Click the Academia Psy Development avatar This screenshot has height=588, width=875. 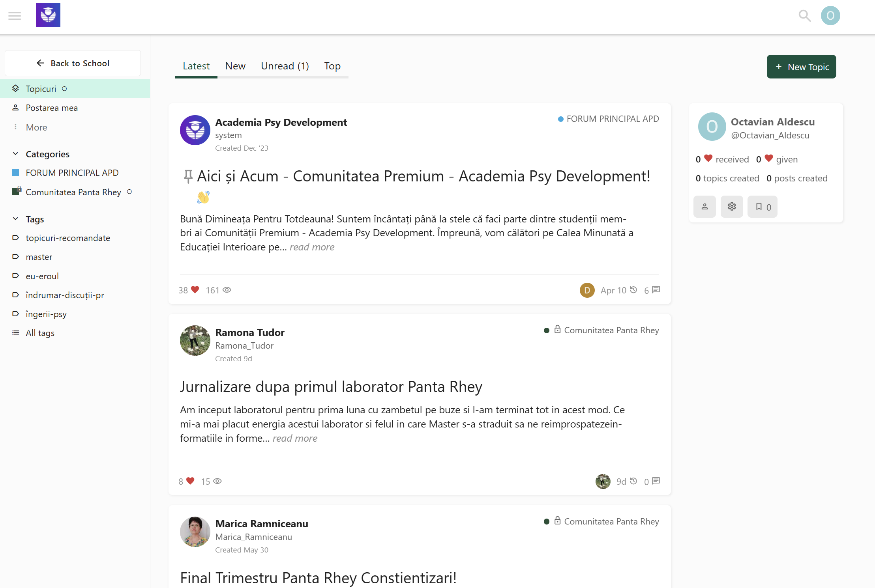coord(195,130)
